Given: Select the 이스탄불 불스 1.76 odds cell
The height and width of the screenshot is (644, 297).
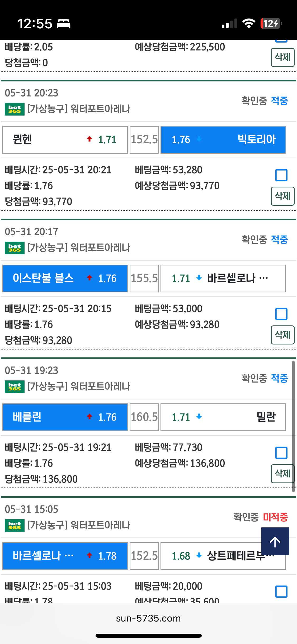Looking at the screenshot, I should [65, 278].
